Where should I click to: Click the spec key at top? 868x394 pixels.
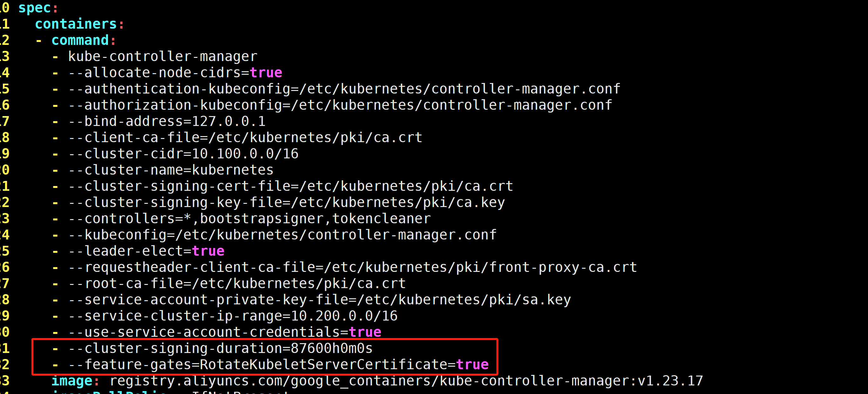34,8
